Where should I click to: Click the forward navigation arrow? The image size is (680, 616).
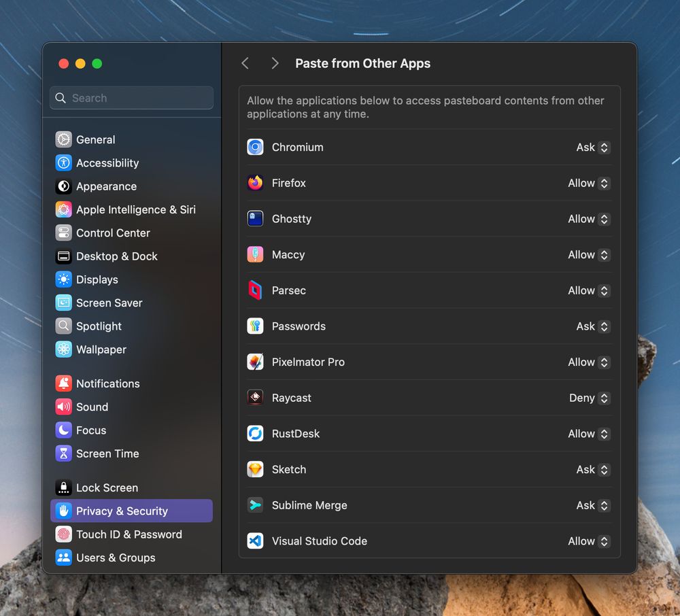coord(275,63)
